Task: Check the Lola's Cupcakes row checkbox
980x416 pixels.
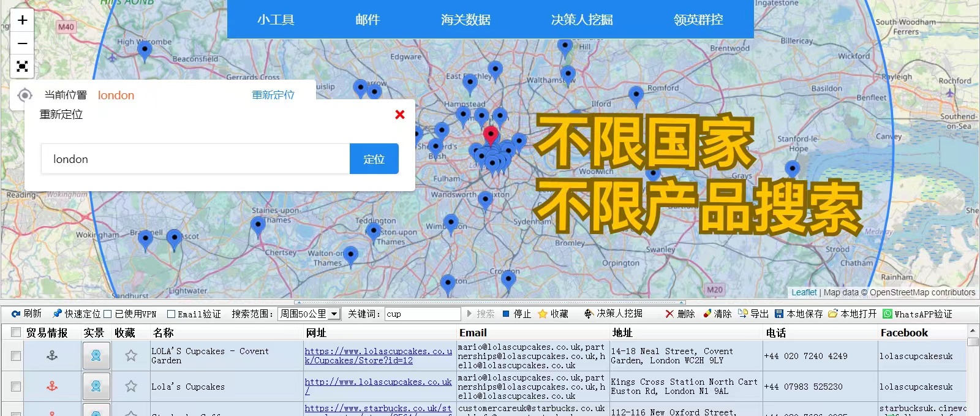Action: (x=16, y=387)
